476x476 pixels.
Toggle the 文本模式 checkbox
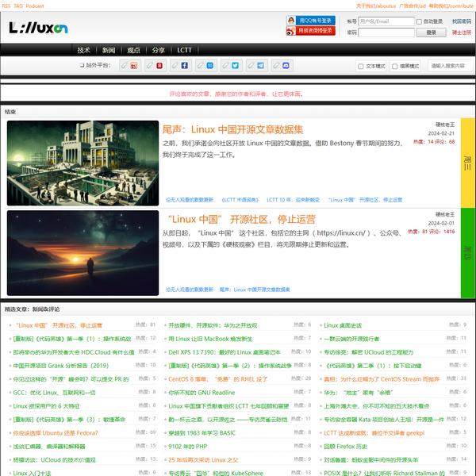click(x=360, y=67)
